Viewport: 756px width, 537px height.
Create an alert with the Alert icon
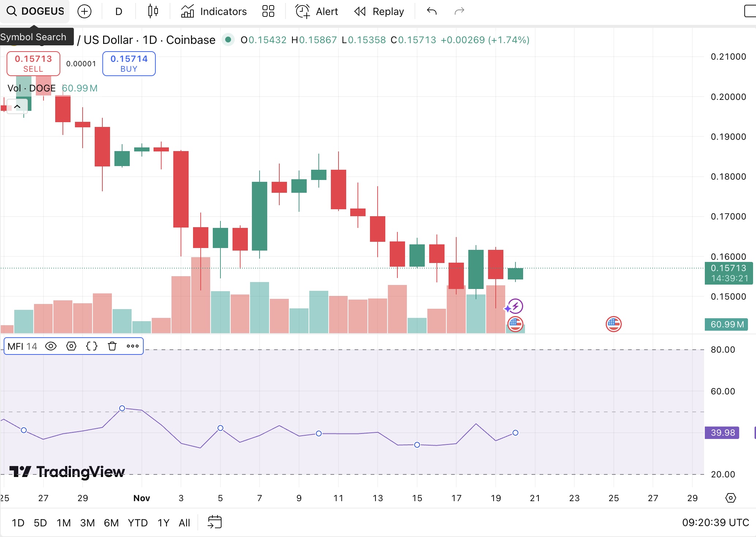(316, 11)
